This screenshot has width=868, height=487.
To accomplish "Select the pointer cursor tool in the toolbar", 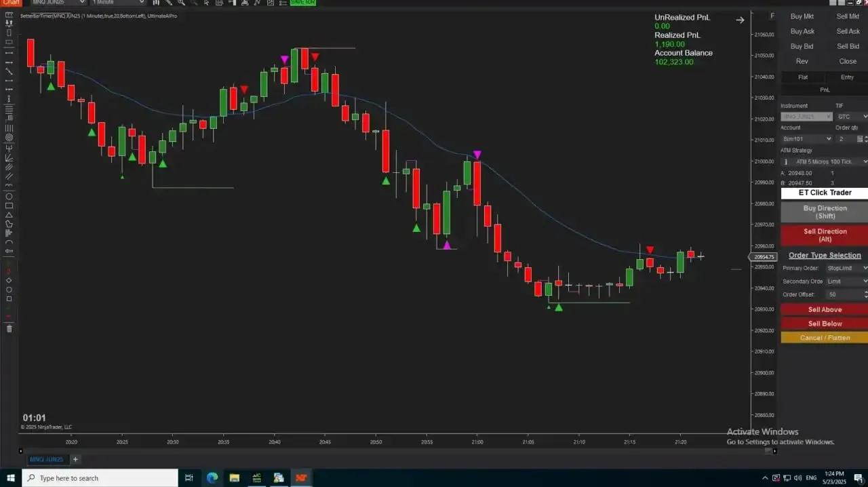I will coord(205,3).
